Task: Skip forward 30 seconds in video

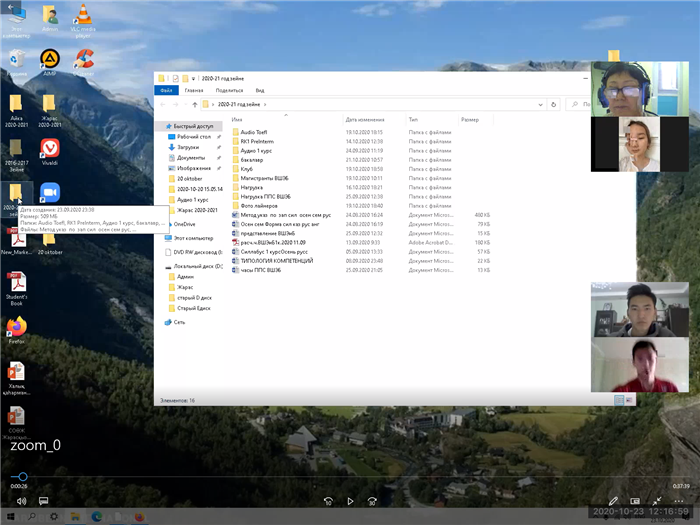Action: coord(372,500)
